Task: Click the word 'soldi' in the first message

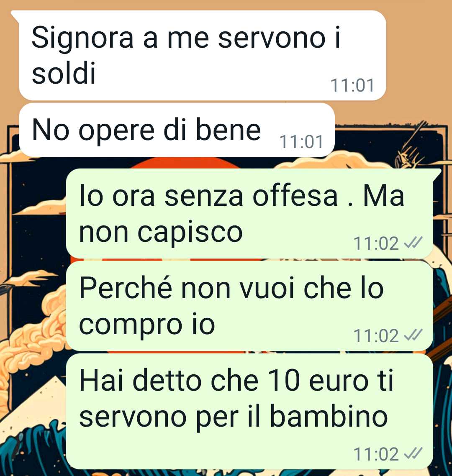Action: [x=64, y=73]
